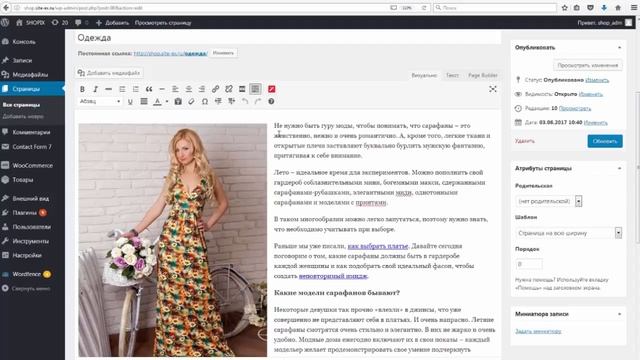Click Просмотреть изменения button
Screen dimensions: 640x360
[x=588, y=65]
